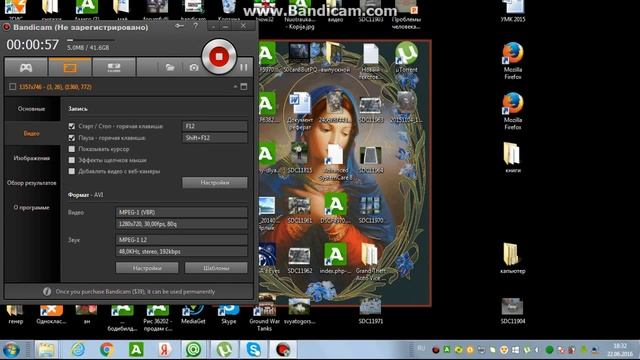Screen dimensions: 640x360
Task: Click the window mode icon on the capture bar
Action: [244, 87]
